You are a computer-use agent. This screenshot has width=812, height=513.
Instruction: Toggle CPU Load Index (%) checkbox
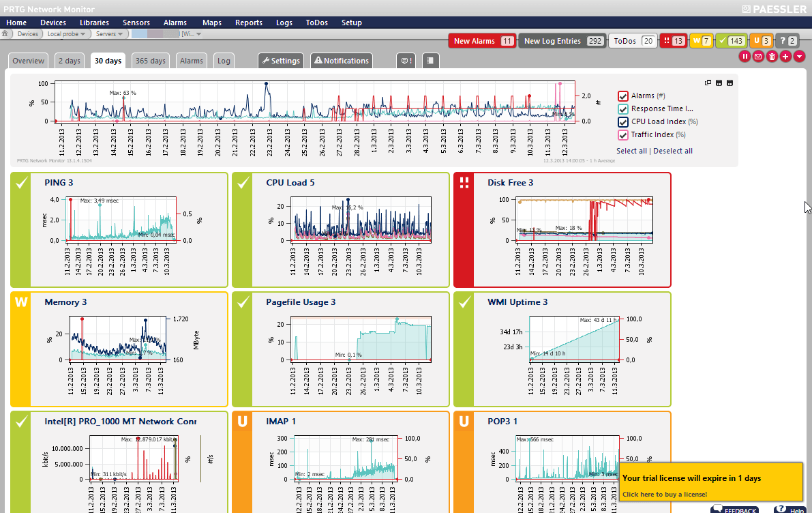coord(623,122)
